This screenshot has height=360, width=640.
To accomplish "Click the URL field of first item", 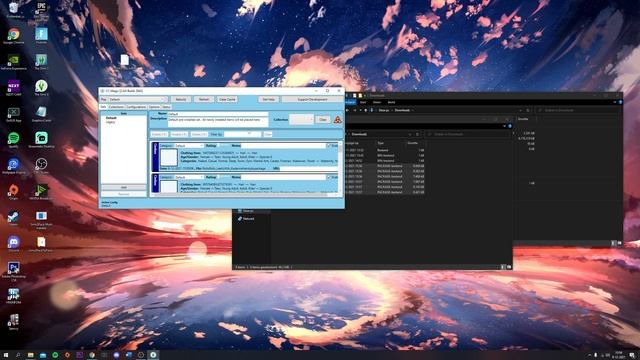I will [308, 168].
